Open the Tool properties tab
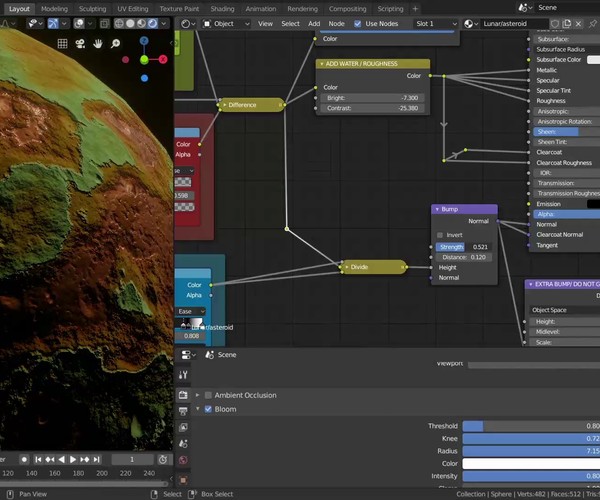The height and width of the screenshot is (500, 600). (183, 375)
